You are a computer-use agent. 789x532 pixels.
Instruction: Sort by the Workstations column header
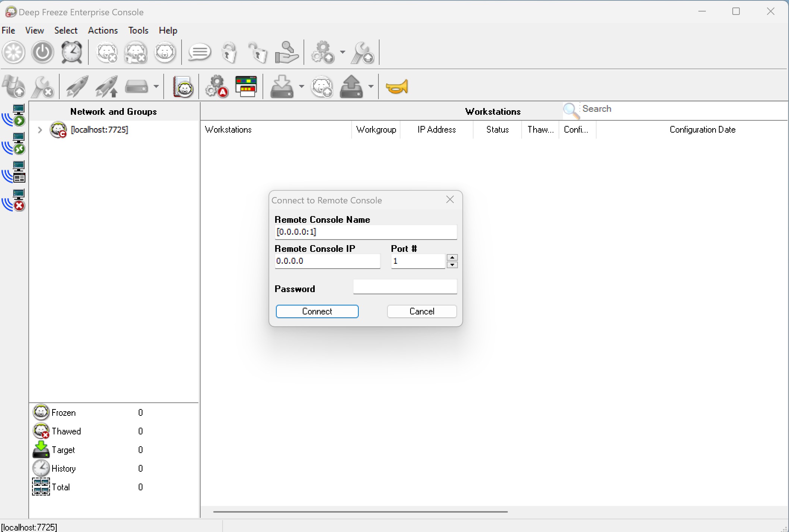276,130
